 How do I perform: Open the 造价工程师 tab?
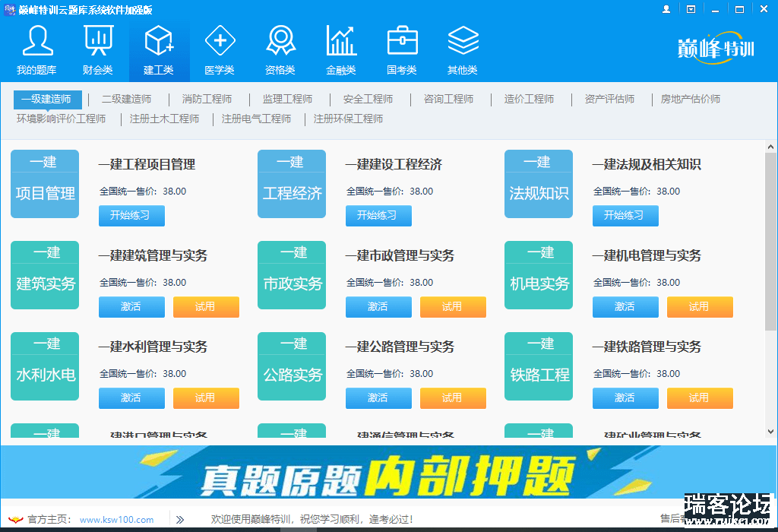click(529, 99)
